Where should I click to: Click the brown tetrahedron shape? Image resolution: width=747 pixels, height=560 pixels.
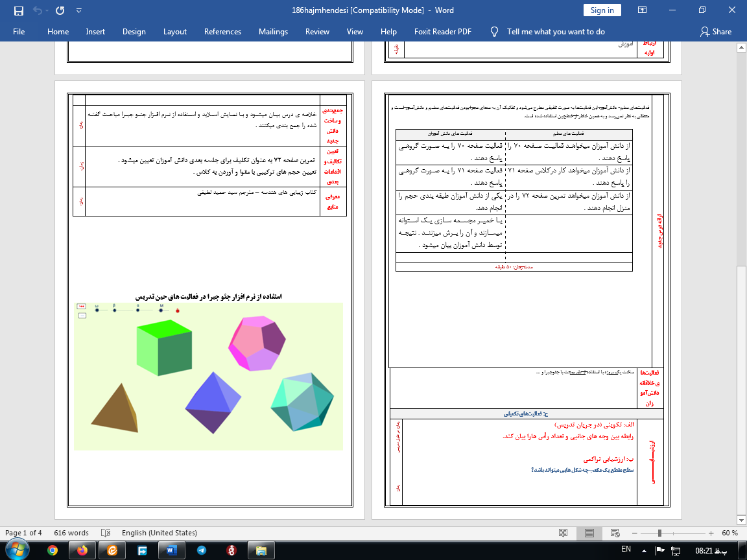coord(115,408)
